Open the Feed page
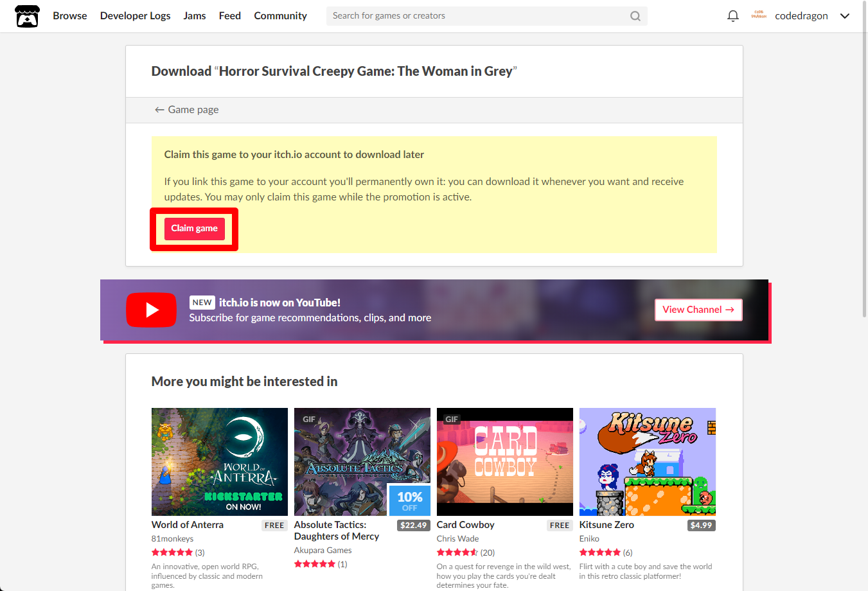Screen dimensions: 868x591 [230, 16]
